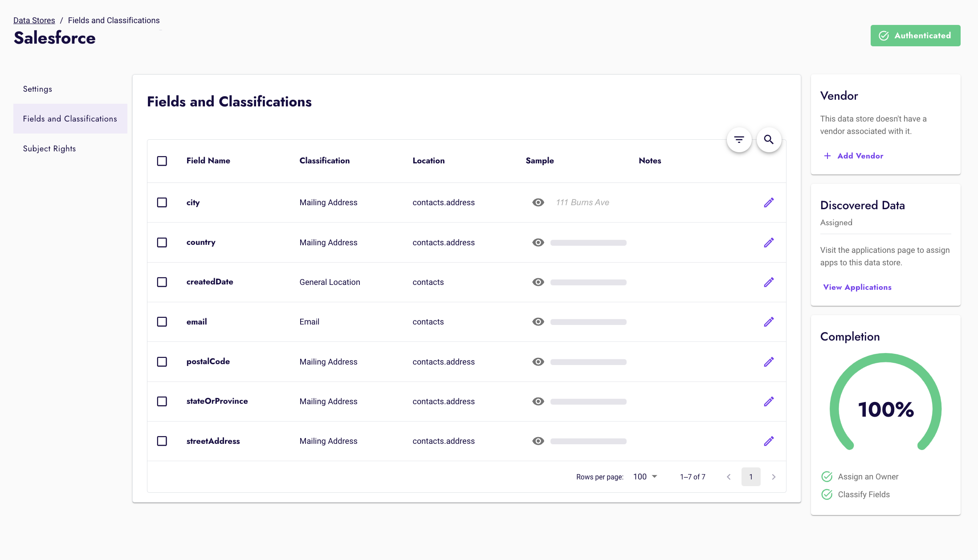Edit the email field row
This screenshot has width=978, height=560.
(x=769, y=322)
